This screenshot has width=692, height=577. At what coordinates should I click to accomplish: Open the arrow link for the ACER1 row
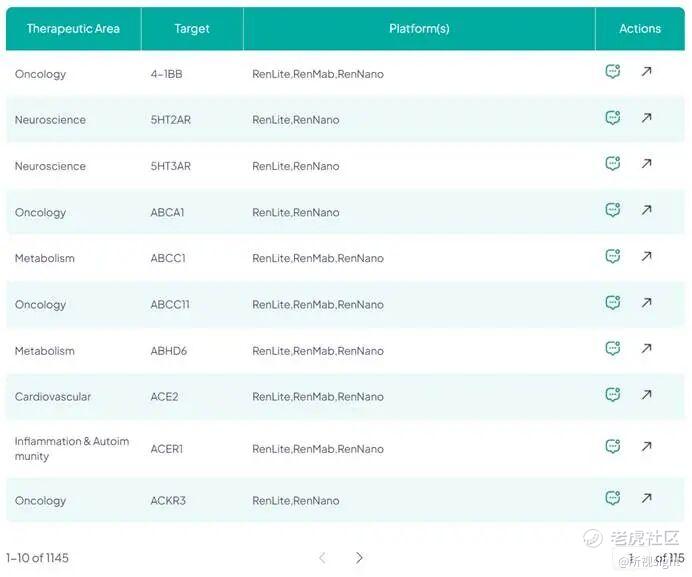point(647,447)
